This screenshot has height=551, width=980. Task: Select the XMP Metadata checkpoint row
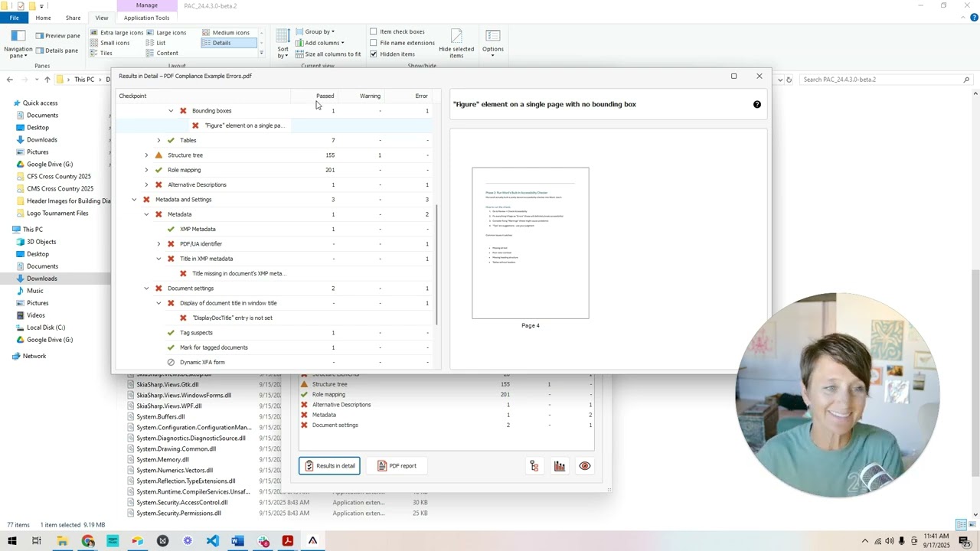click(274, 229)
